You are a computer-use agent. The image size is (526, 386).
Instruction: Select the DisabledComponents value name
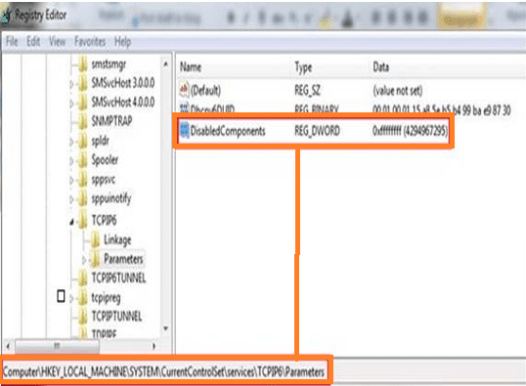tap(228, 131)
